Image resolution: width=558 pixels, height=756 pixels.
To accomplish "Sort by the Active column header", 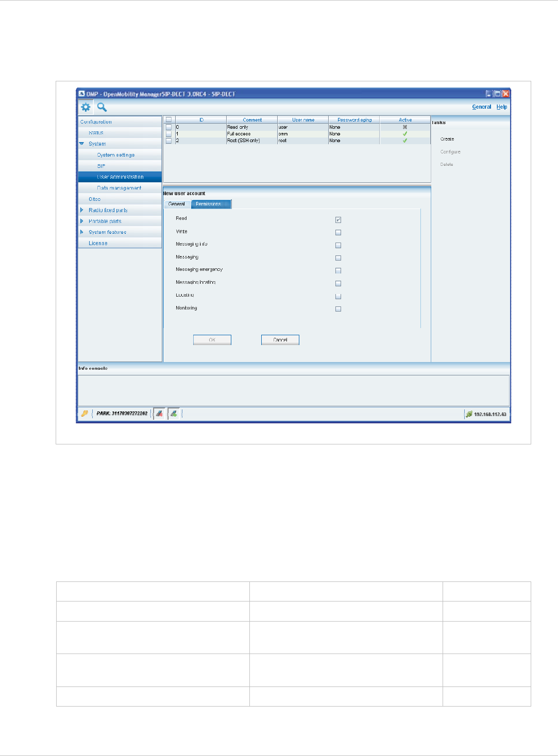I will [x=405, y=119].
